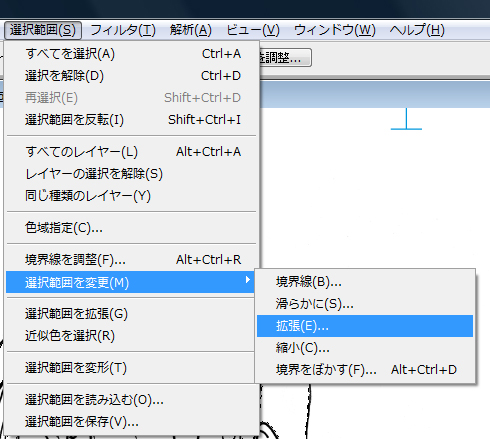This screenshot has height=439, width=490.
Task: Open the フィルタ(T) menu
Action: click(x=123, y=30)
